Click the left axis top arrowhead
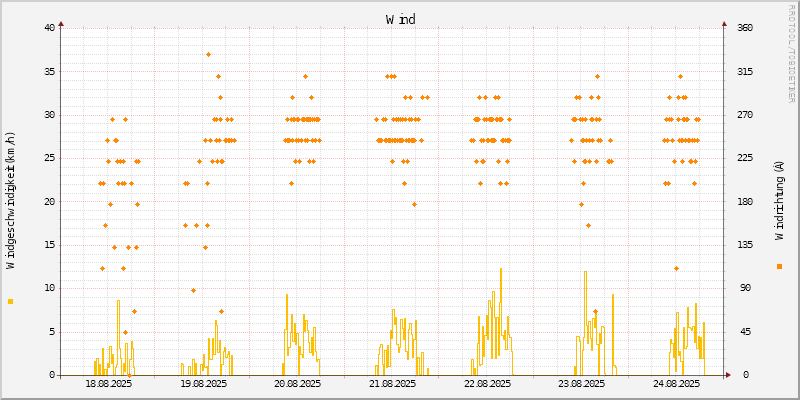 point(61,23)
